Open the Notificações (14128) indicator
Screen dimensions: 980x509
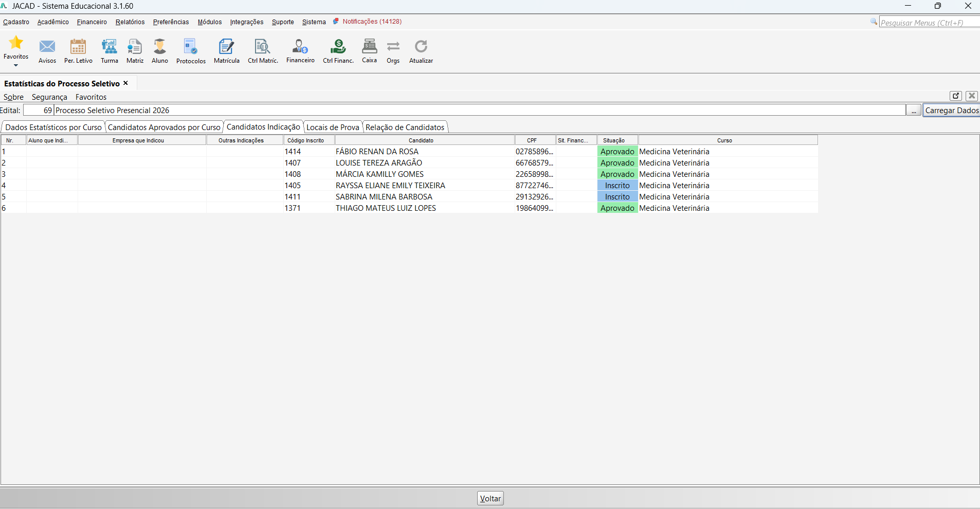pos(368,22)
